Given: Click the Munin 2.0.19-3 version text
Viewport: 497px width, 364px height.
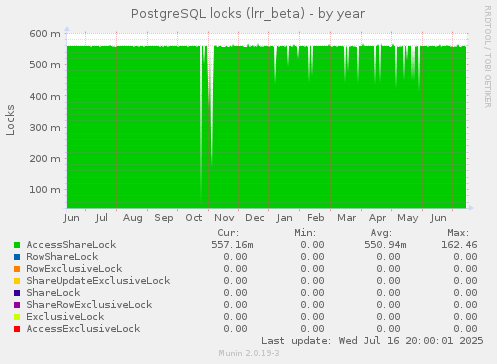Looking at the screenshot, I should [249, 353].
